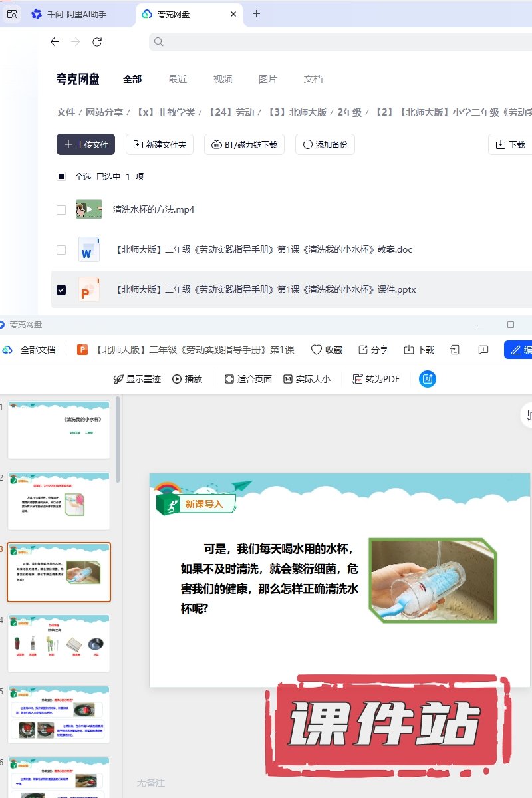Toggle the 全选 select-all checkbox
The height and width of the screenshot is (798, 532).
pos(61,176)
